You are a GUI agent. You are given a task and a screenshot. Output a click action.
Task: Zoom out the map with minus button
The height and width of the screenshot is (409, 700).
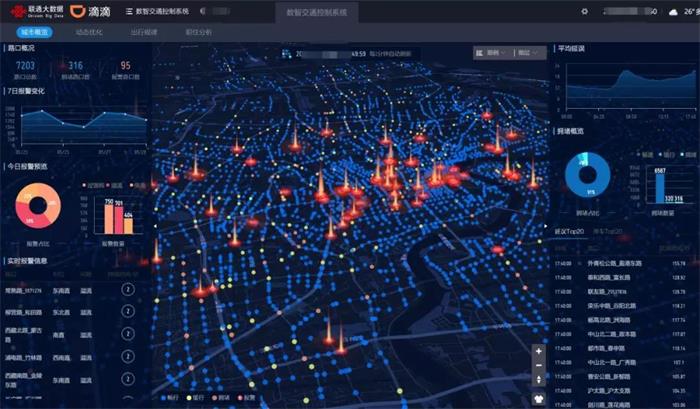tap(539, 366)
